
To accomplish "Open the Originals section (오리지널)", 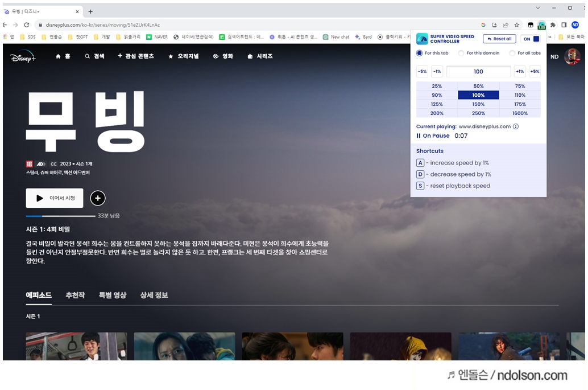I will point(183,56).
